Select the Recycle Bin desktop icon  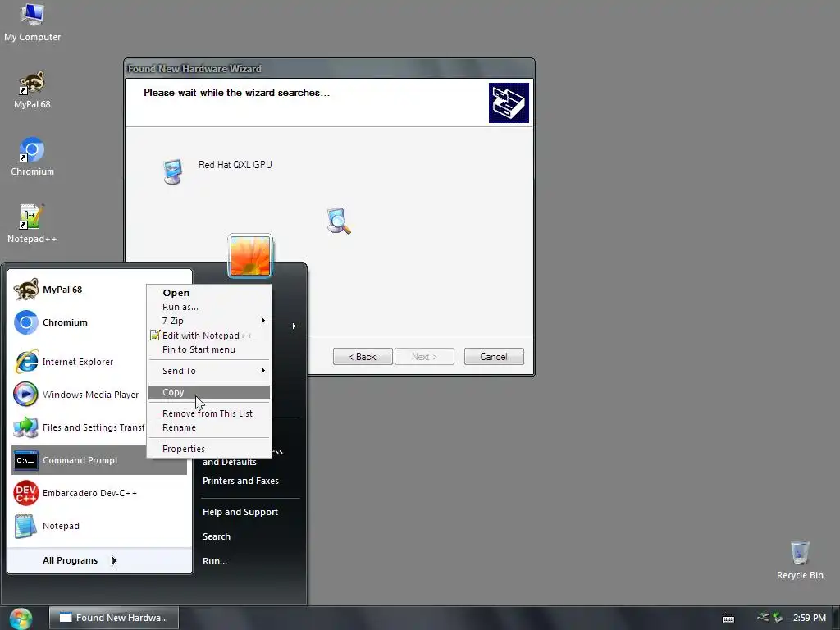click(x=799, y=560)
